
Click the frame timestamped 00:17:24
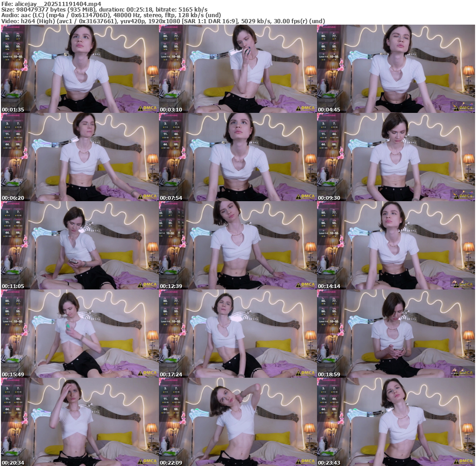pos(238,334)
